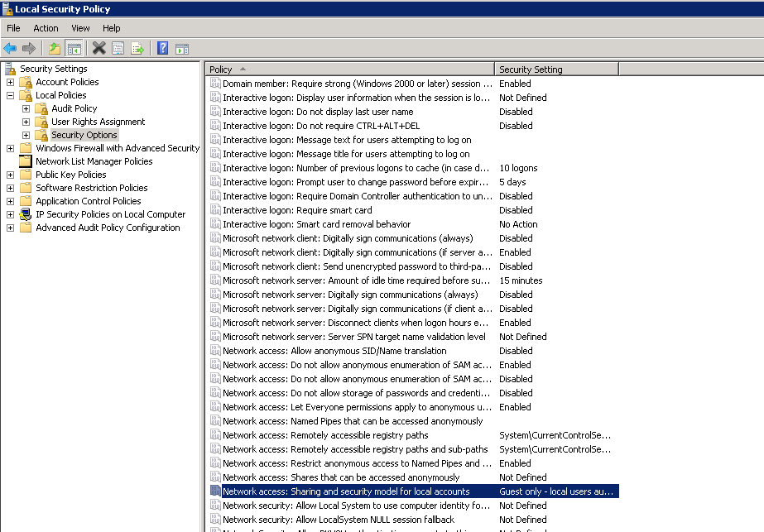Viewport: 764px width, 532px height.
Task: Select Network access: Shares accessed anonymously policy
Action: point(340,477)
